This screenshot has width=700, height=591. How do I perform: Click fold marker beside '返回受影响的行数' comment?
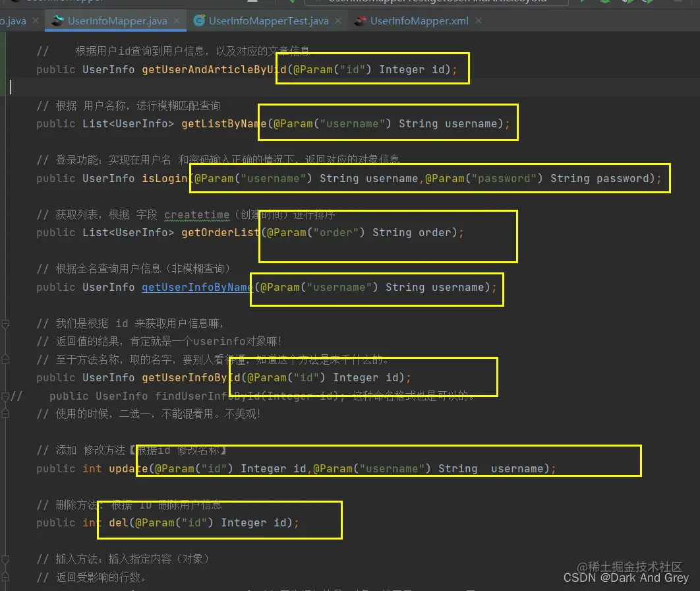click(5, 576)
